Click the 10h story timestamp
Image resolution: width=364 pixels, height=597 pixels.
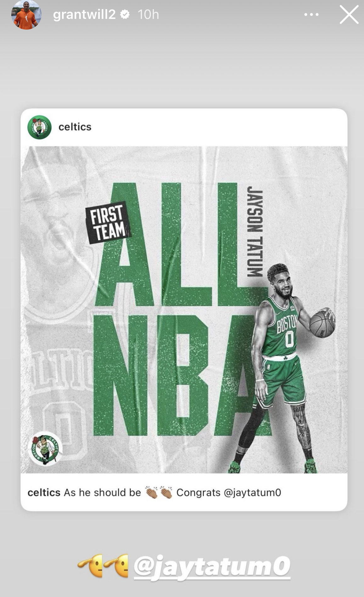(x=148, y=14)
